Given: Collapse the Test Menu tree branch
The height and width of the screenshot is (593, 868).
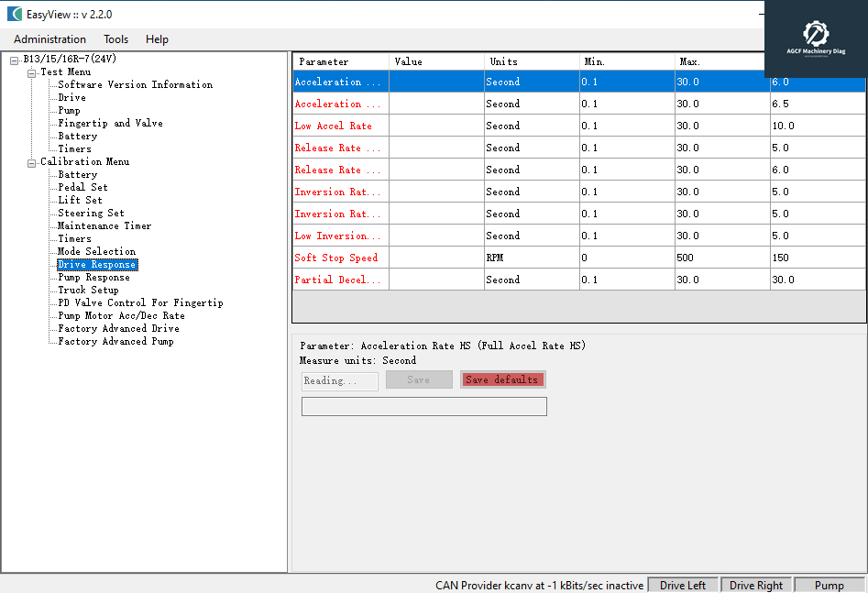Looking at the screenshot, I should click(32, 72).
